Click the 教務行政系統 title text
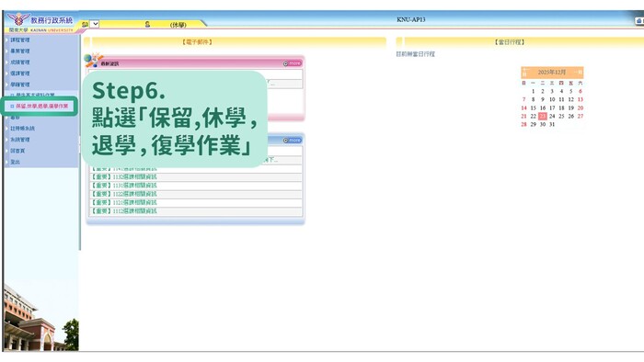 coord(52,20)
